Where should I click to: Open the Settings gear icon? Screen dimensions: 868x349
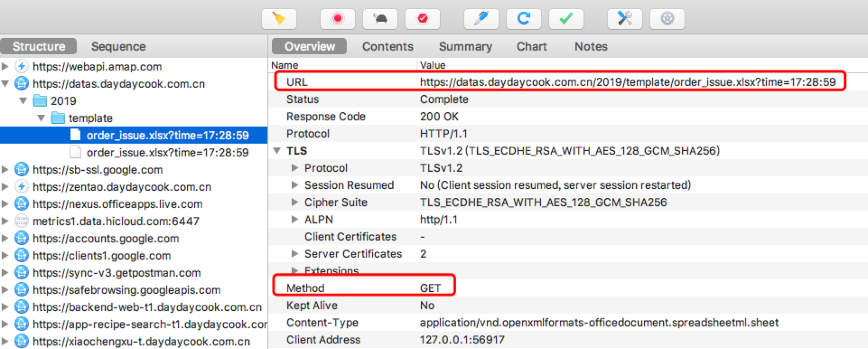pyautogui.click(x=667, y=19)
